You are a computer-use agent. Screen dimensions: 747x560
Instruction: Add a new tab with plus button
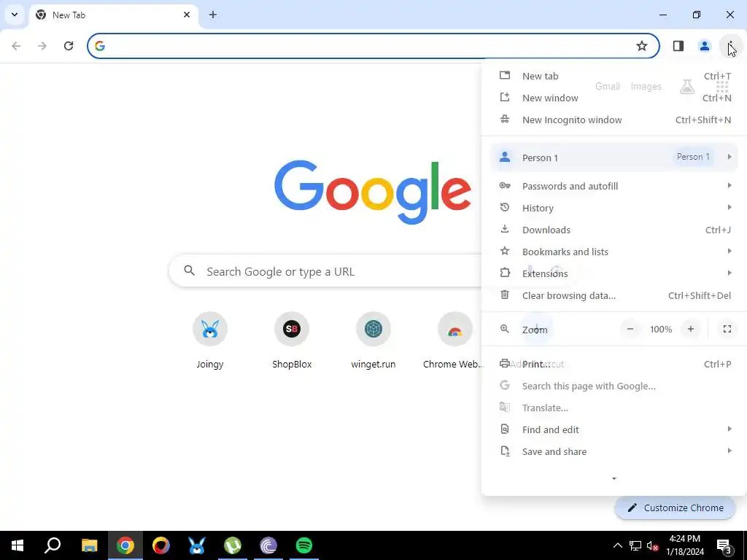[x=213, y=15]
